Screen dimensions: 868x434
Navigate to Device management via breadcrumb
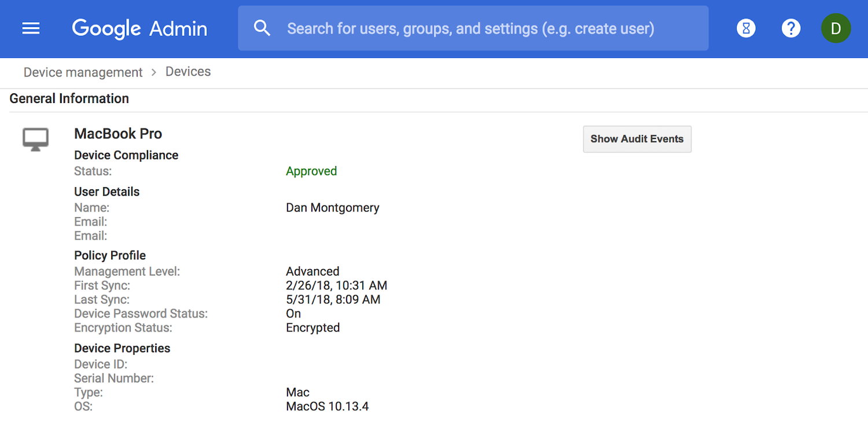82,72
